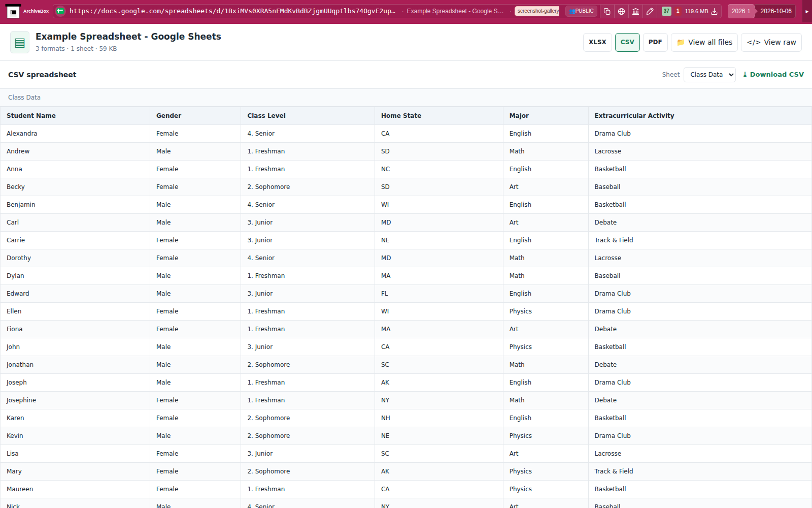Click the pencil edit icon
Screen dimensions: 812x508
[x=650, y=11]
